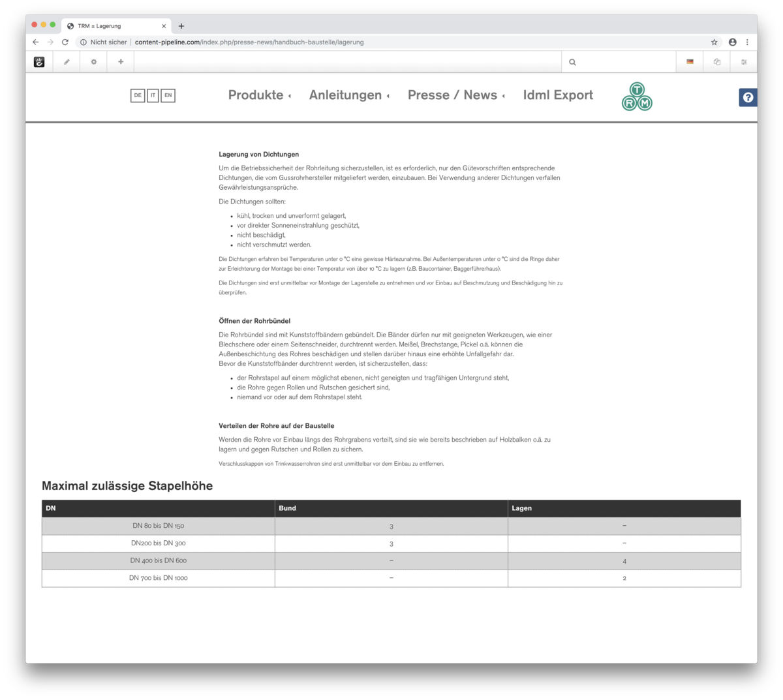This screenshot has height=700, width=783.
Task: Click the pencil edit page icon
Action: pos(67,62)
